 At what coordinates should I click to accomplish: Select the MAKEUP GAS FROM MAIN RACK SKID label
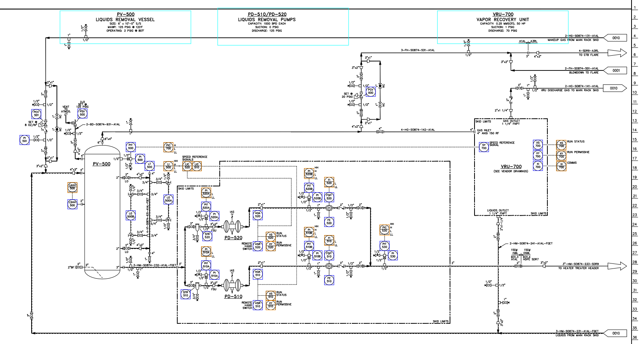(573, 40)
